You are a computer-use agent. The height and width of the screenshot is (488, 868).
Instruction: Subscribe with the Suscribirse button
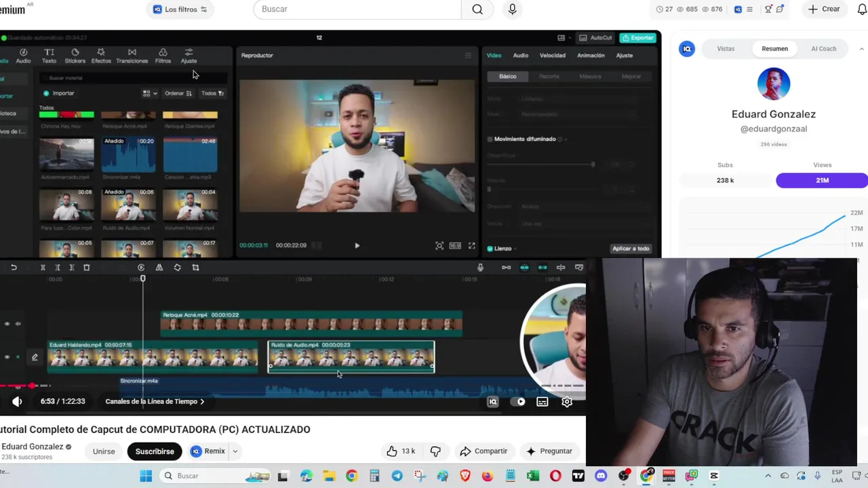pos(155,451)
